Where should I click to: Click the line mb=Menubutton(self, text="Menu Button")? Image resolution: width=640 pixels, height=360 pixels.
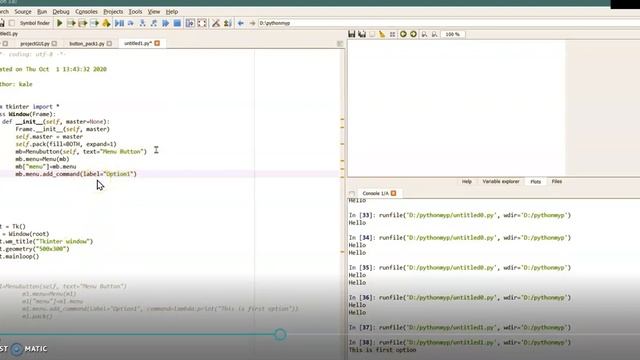[81, 151]
